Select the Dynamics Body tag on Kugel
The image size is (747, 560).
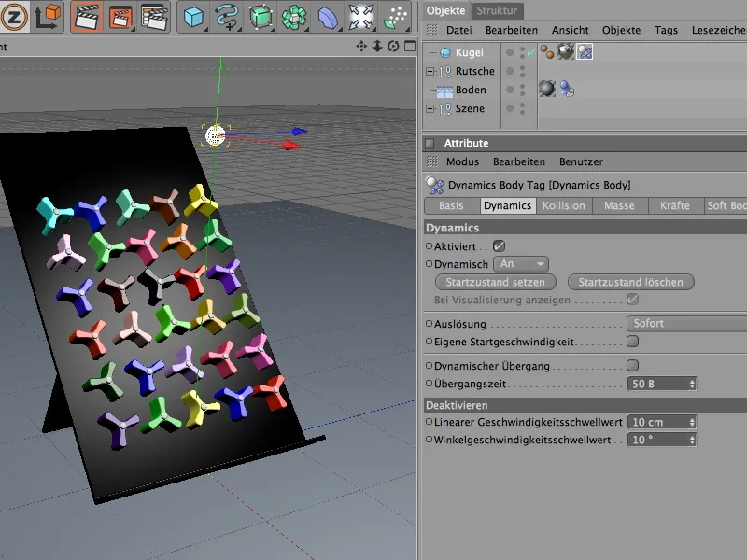coord(585,52)
